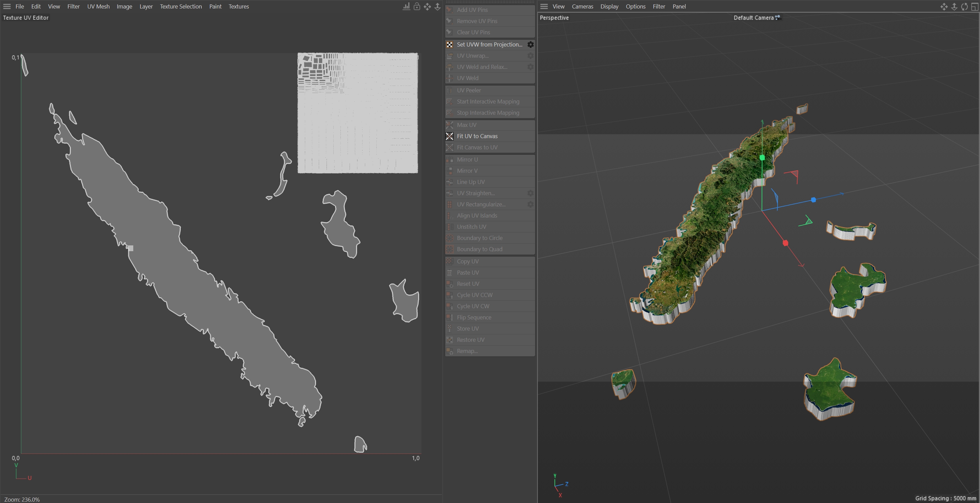Toggle the UV editor view lock icon
This screenshot has height=503, width=980.
(x=417, y=6)
